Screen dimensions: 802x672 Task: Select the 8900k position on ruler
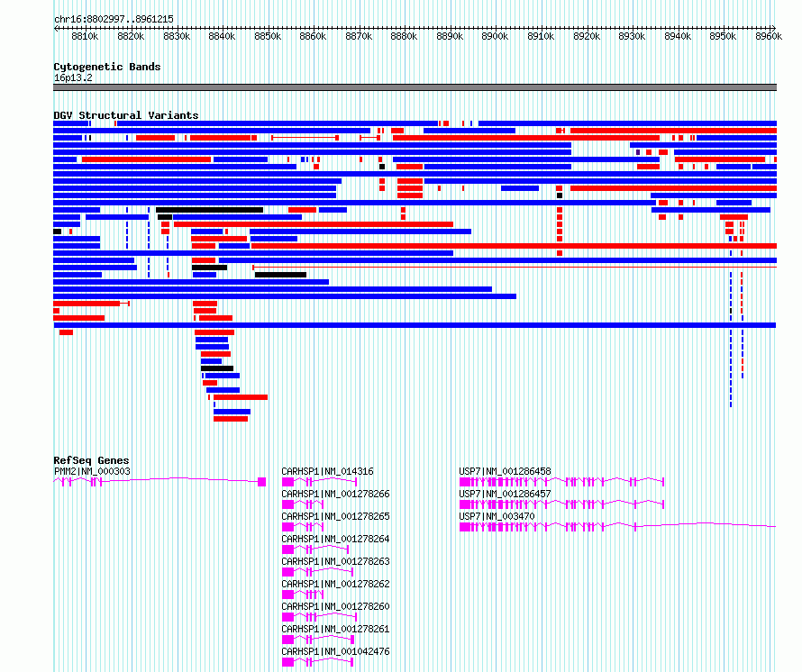point(495,36)
